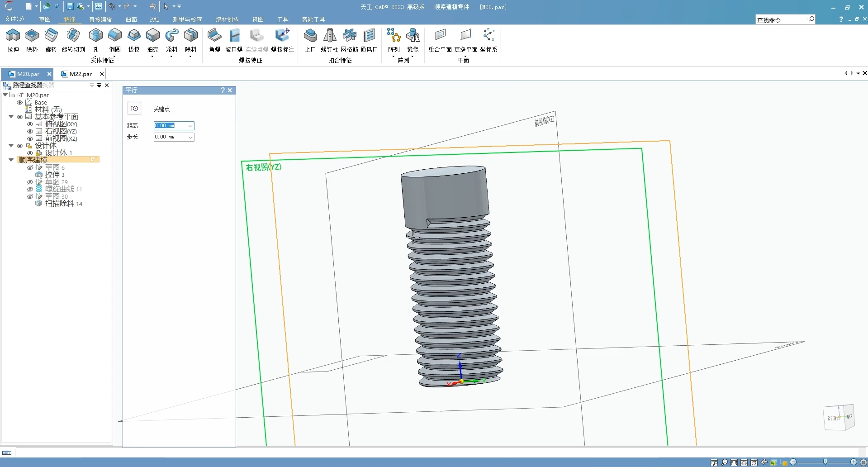
Task: Click the first 除料 cut tool
Action: coord(32,40)
